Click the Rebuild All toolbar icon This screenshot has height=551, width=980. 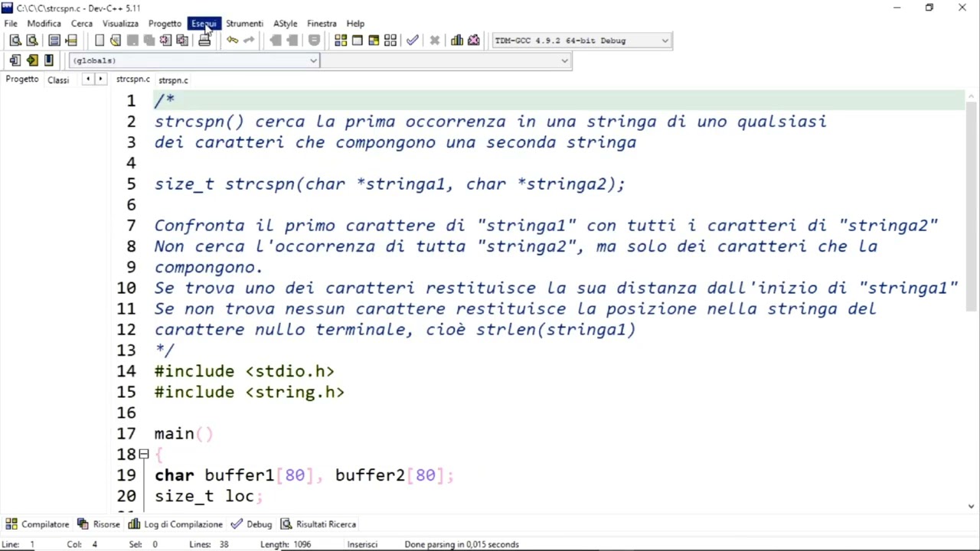[x=390, y=41]
